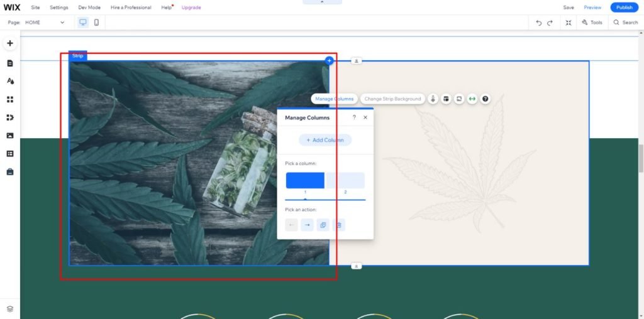The height and width of the screenshot is (319, 644).
Task: Click the Wix logo
Action: point(12,8)
